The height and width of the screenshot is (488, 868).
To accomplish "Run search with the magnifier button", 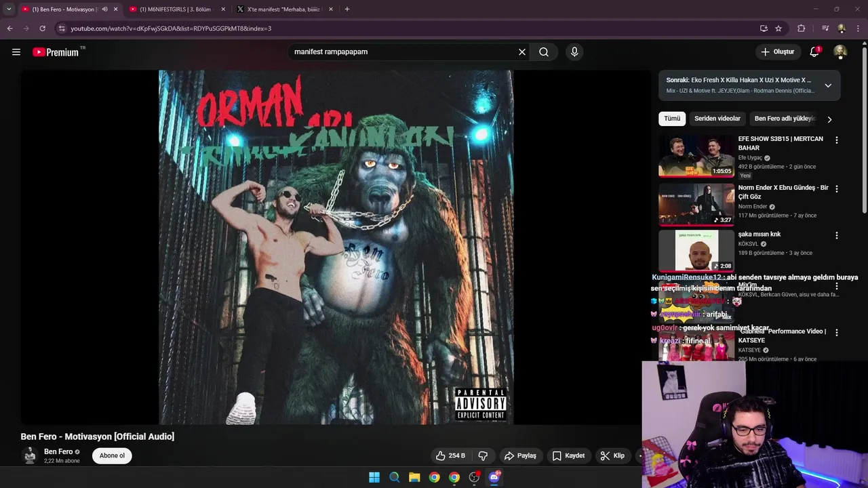I will click(x=544, y=52).
